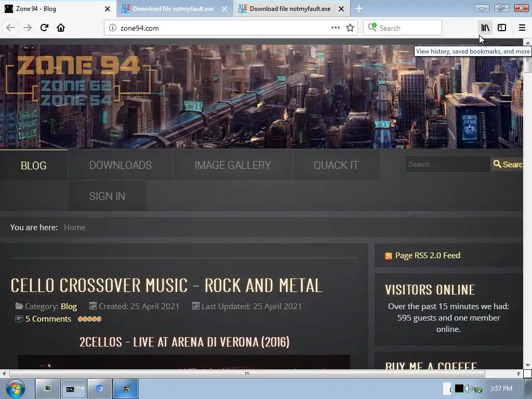
Task: Click the VISITORS ONLINE heading
Action: pos(430,290)
